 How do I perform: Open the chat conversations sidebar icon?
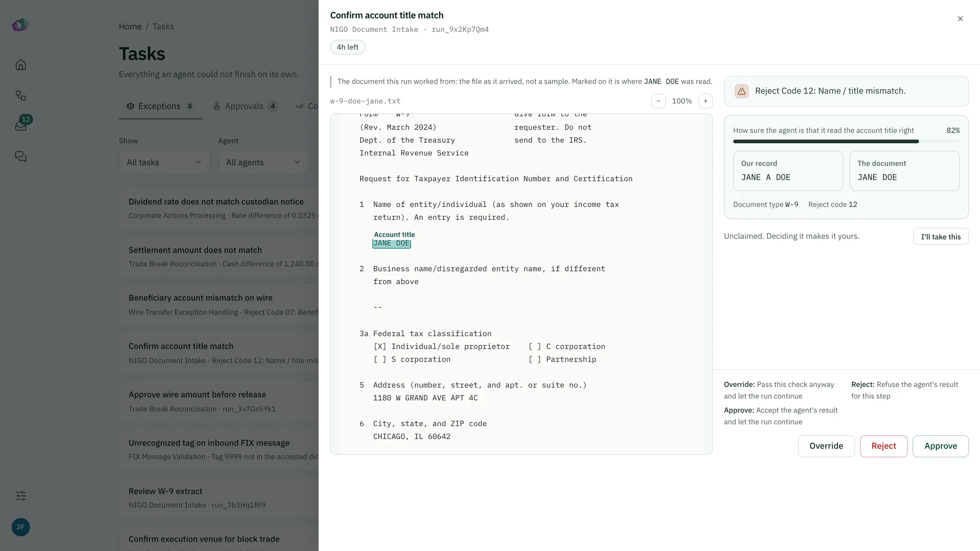[21, 157]
